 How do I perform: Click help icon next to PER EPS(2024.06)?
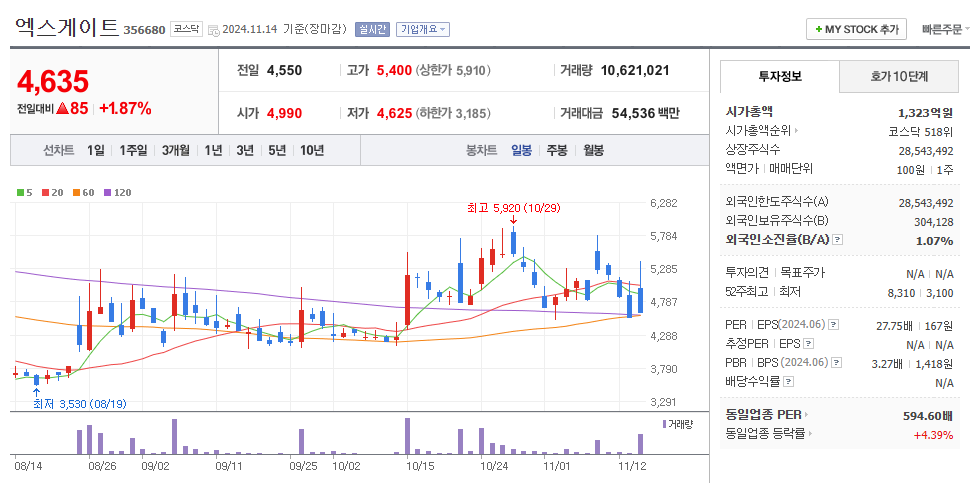click(x=834, y=325)
